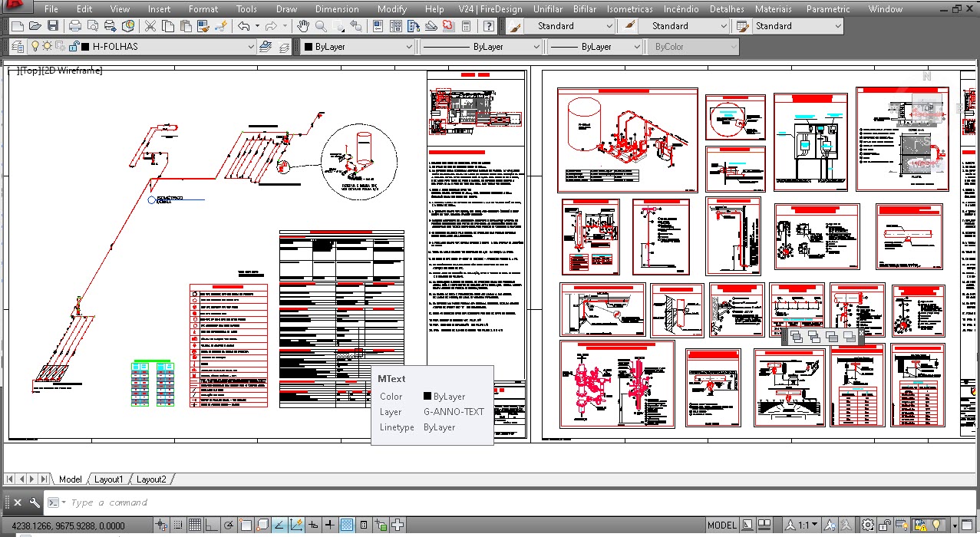
Task: Toggle Grid Display in the status bar
Action: pyautogui.click(x=195, y=525)
